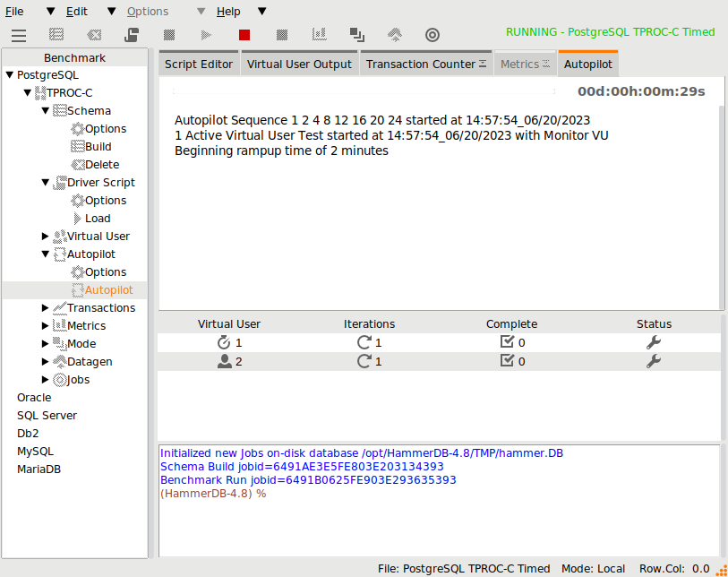Switch to the Metrics tab

pos(525,64)
